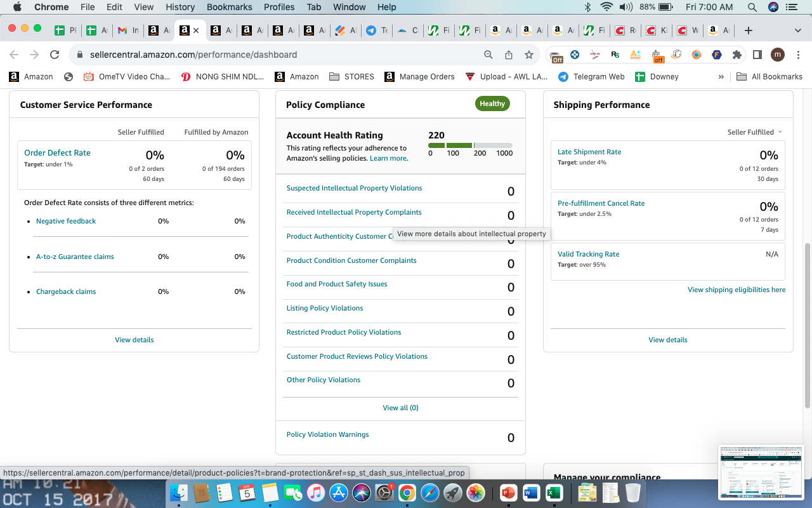Close the active Amazon tab
Screen dimensions: 812x508
point(196,30)
